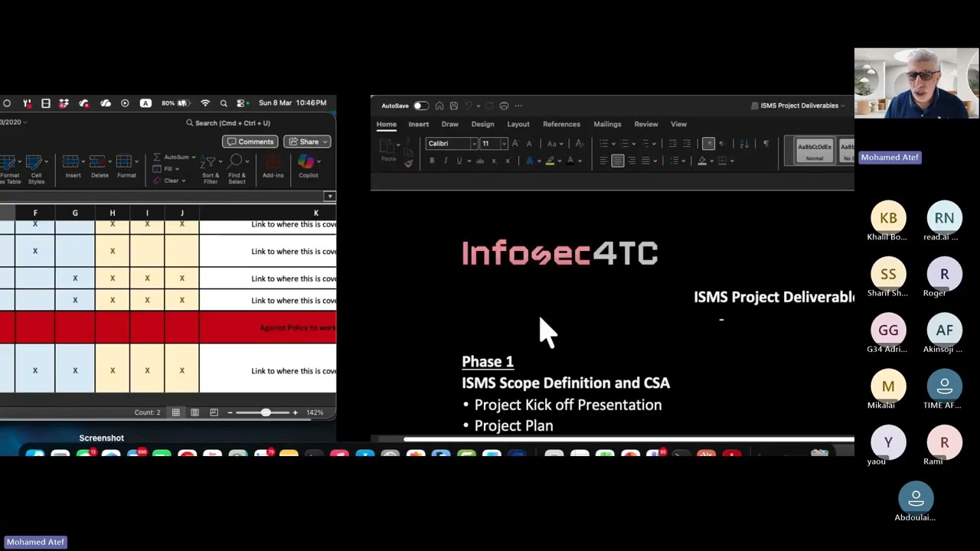This screenshot has height=551, width=980.
Task: Click the Comments button in Excel
Action: coord(250,142)
